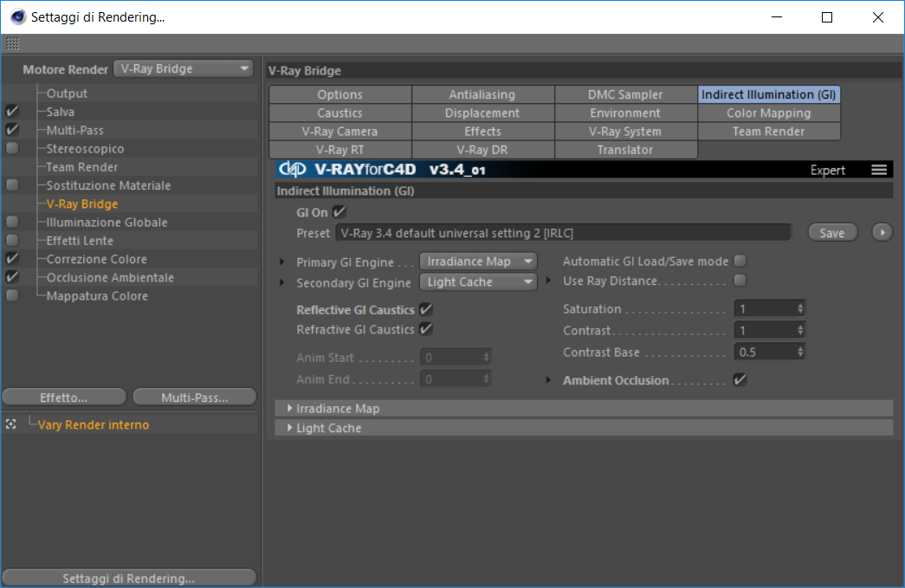Enable Illuminazione Globale checkbox

pos(12,223)
